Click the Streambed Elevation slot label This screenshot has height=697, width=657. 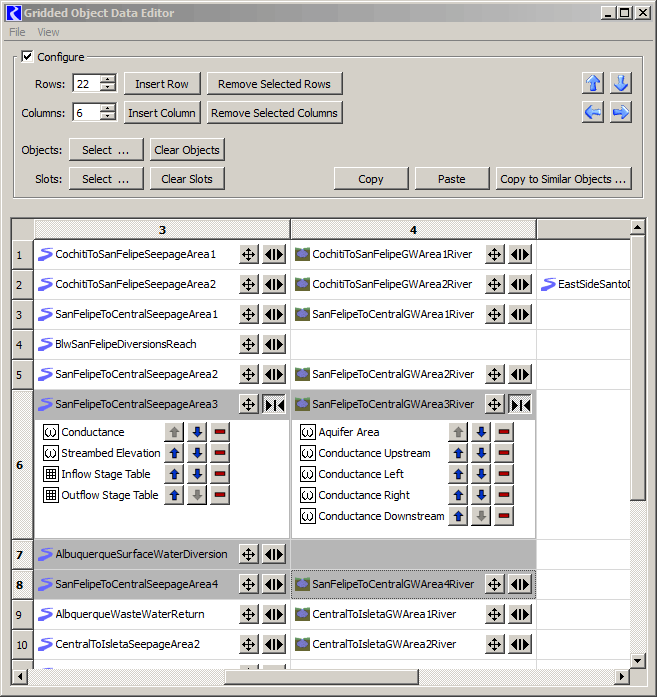coord(111,453)
